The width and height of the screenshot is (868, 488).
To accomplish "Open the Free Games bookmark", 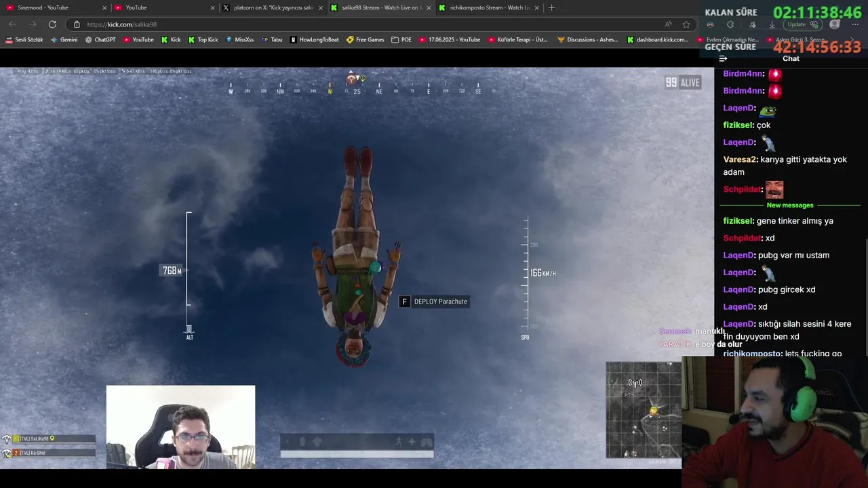I will coord(366,40).
